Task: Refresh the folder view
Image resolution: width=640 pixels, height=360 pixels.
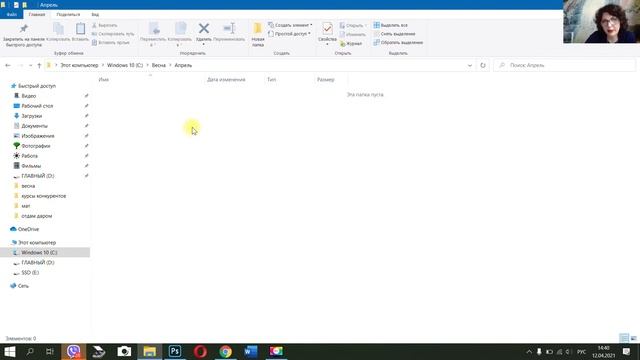Action: (x=483, y=65)
